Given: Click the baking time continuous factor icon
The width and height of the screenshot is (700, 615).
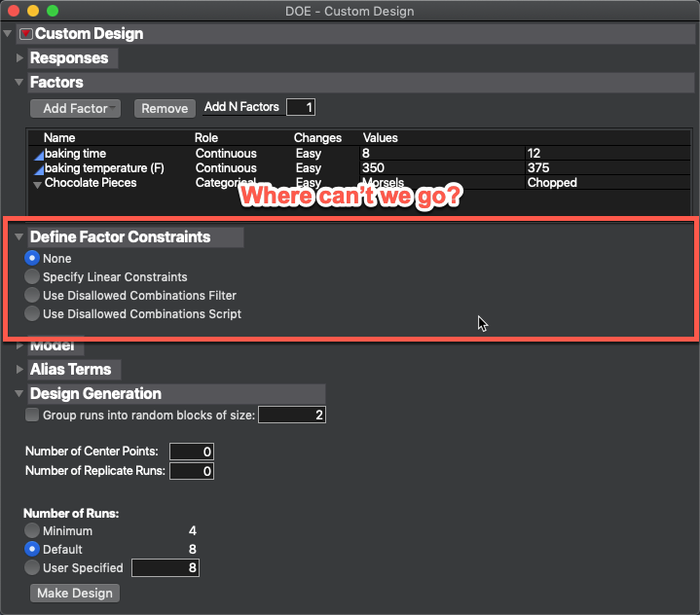Looking at the screenshot, I should pos(39,155).
